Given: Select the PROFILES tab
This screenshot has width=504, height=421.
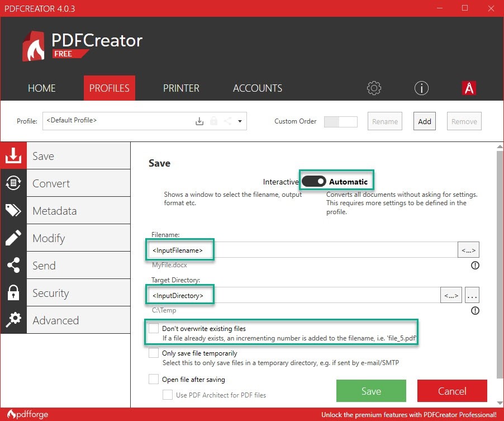Looking at the screenshot, I should (110, 88).
